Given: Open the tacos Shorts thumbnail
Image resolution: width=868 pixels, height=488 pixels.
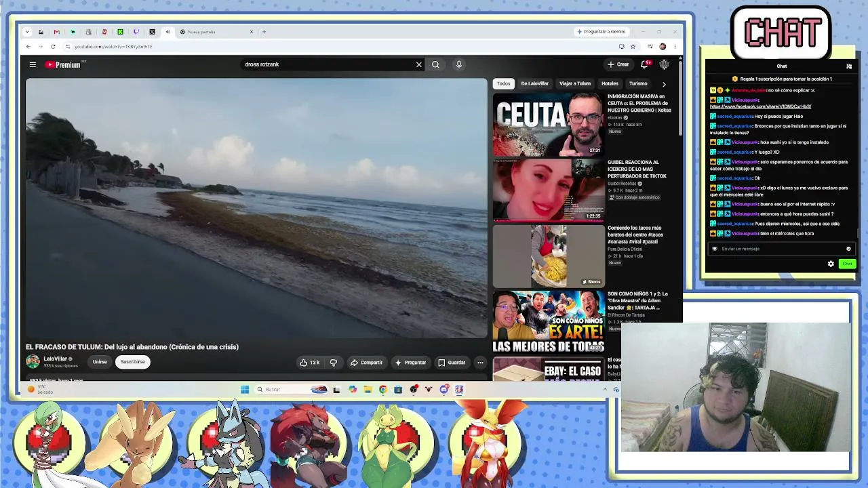Looking at the screenshot, I should [548, 256].
